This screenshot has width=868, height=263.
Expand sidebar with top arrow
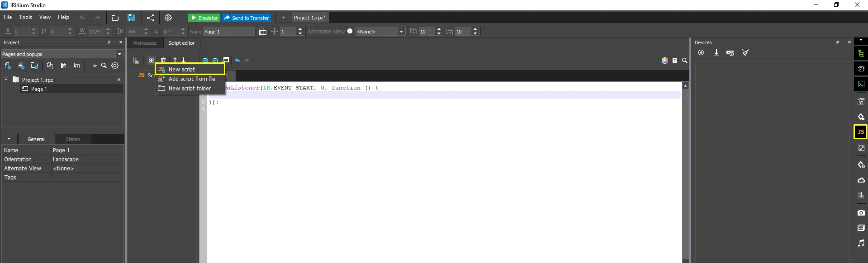[861, 41]
